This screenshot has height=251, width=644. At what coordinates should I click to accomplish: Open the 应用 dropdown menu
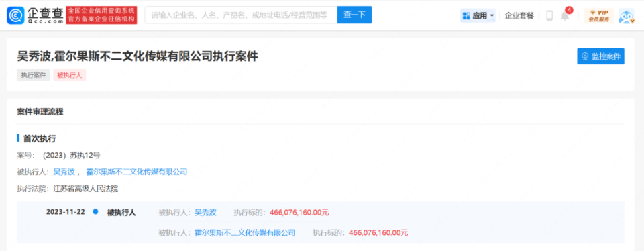tap(478, 16)
